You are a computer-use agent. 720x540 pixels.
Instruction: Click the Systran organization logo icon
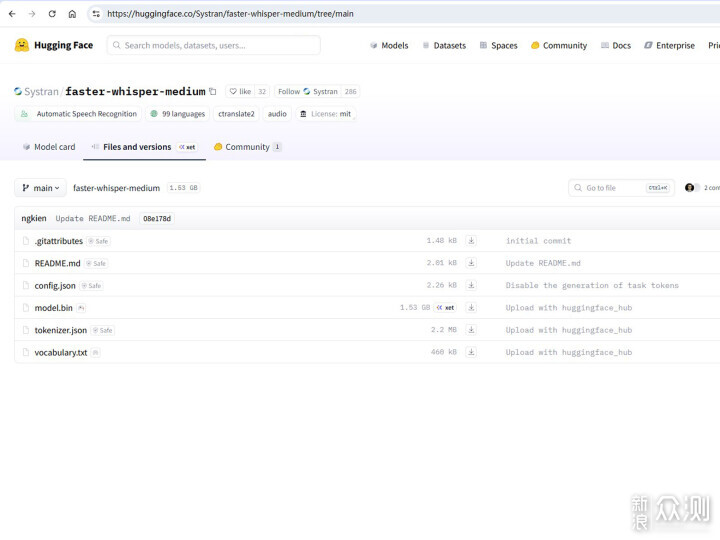click(x=18, y=91)
